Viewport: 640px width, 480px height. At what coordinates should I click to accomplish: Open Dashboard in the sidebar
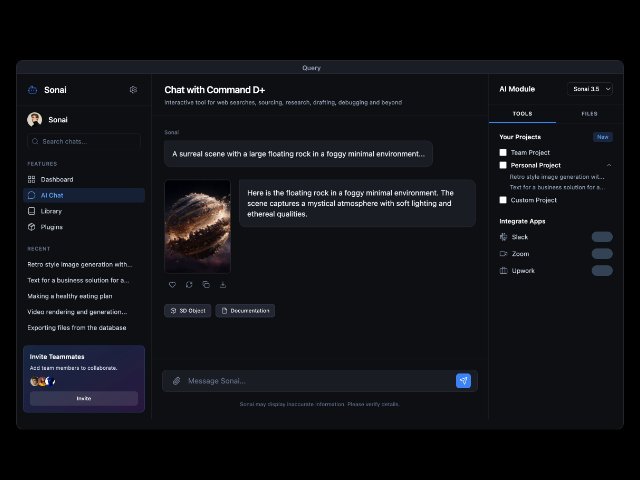84,179
